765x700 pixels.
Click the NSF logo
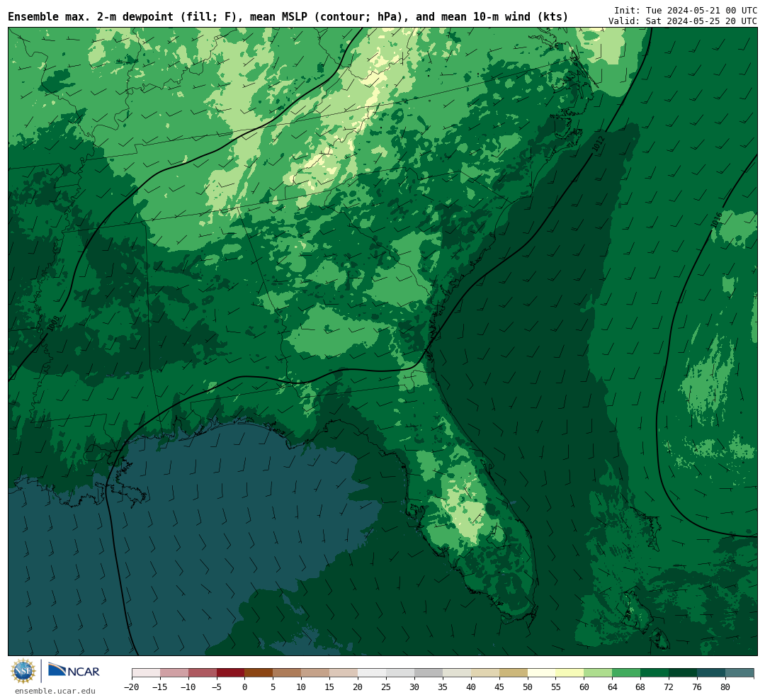click(x=23, y=671)
